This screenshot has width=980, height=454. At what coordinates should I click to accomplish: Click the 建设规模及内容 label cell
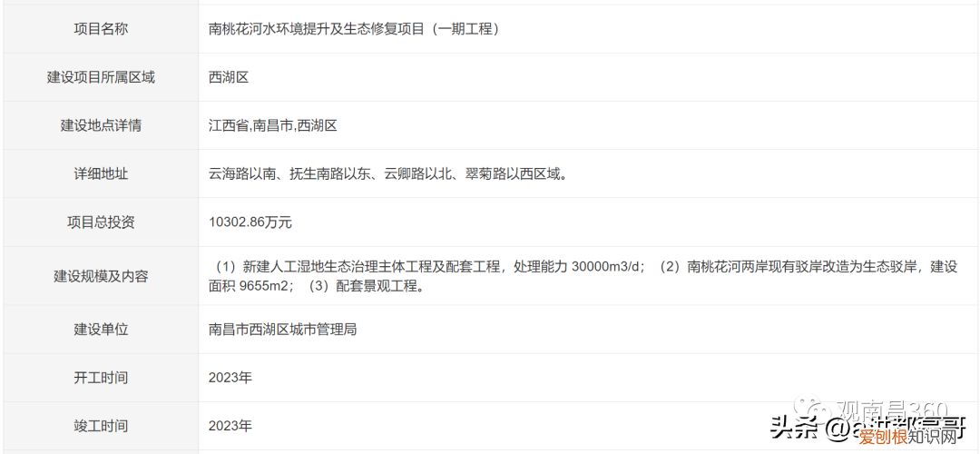click(101, 276)
